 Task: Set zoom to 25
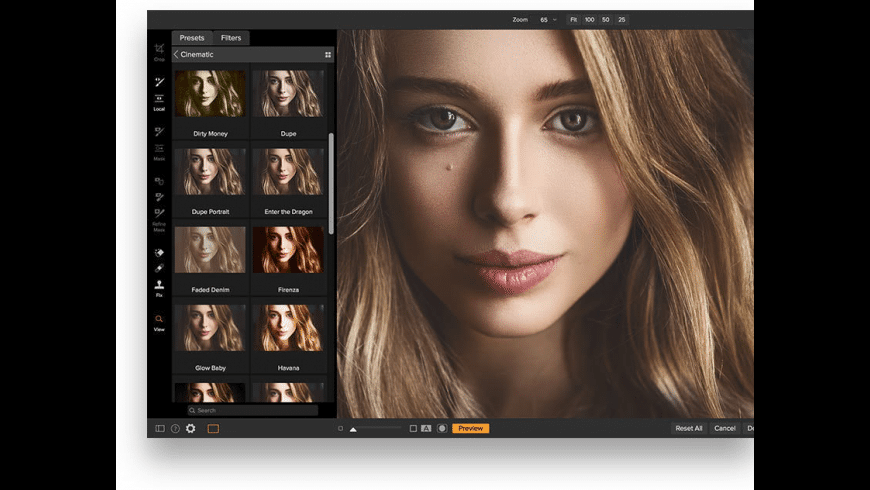621,19
